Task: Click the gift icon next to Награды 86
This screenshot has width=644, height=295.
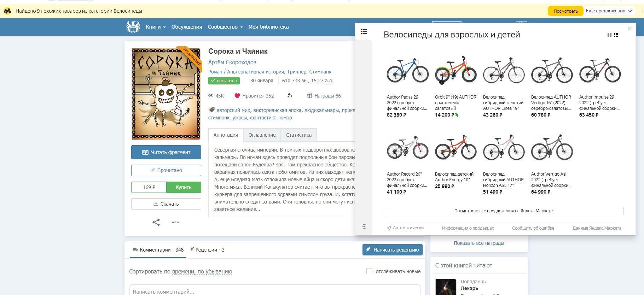Action: click(x=309, y=95)
